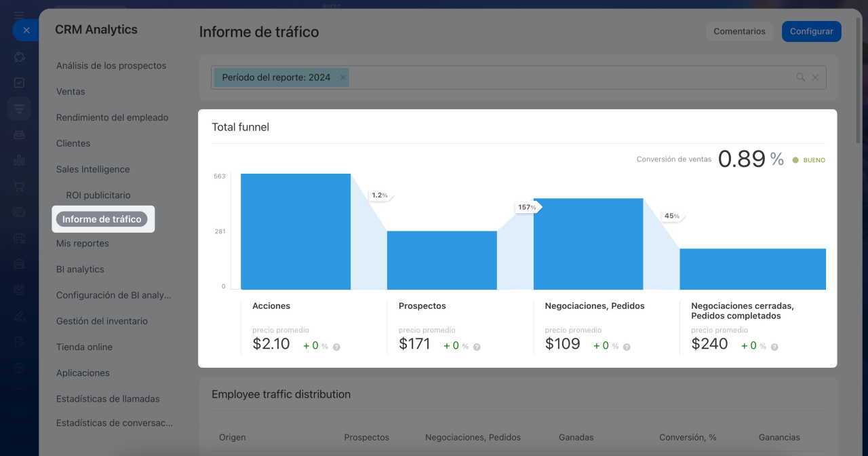Click the $171 average price value
868x456 pixels.
point(414,344)
